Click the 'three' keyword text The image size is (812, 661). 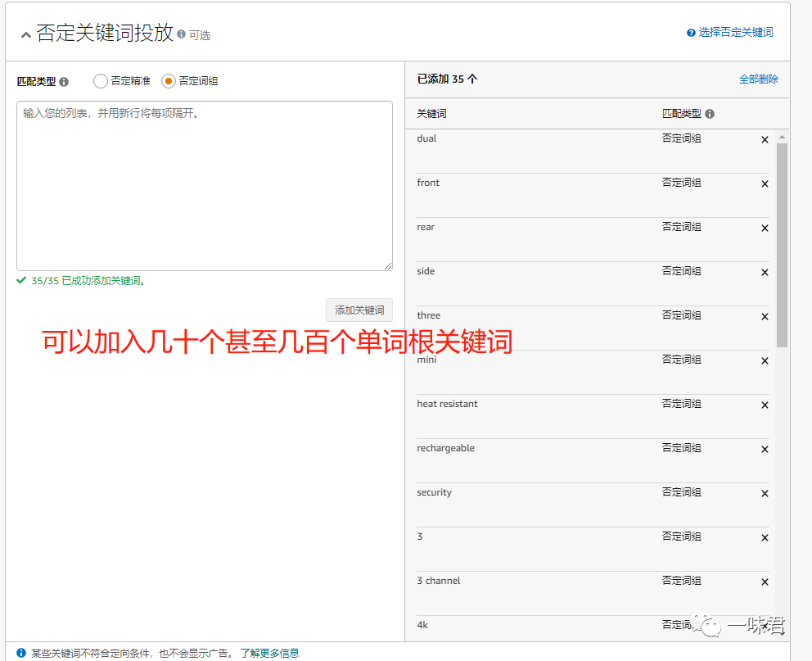(x=429, y=315)
